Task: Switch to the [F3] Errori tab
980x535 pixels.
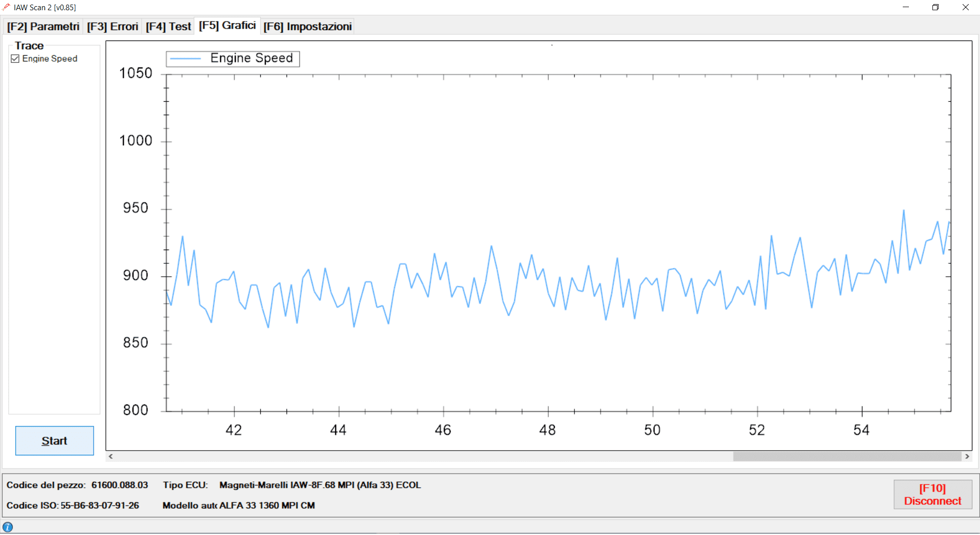Action: coord(113,27)
